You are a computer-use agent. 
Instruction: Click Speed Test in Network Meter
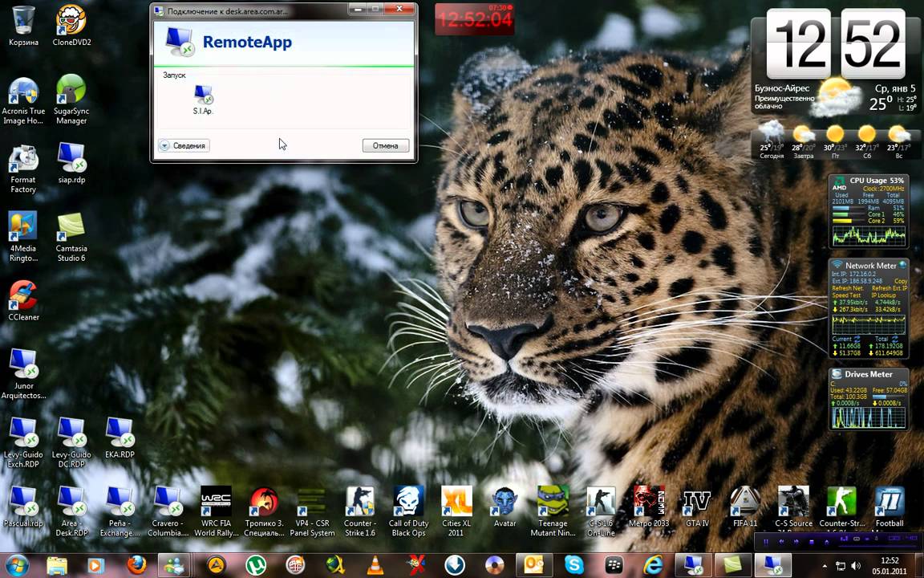click(846, 295)
